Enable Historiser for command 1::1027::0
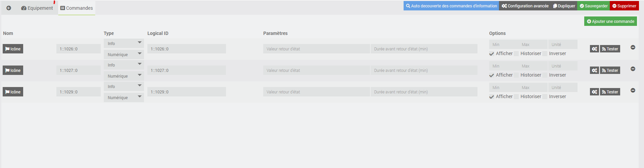This screenshot has width=644, height=168. [516, 75]
